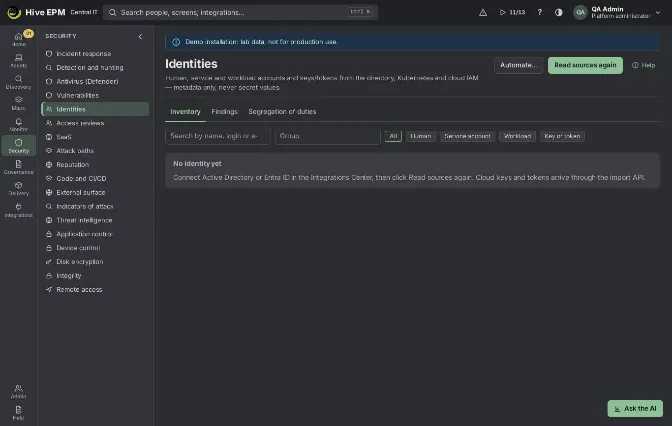Open Home in the left rail
Viewport: 672px width, 426px height.
(18, 39)
